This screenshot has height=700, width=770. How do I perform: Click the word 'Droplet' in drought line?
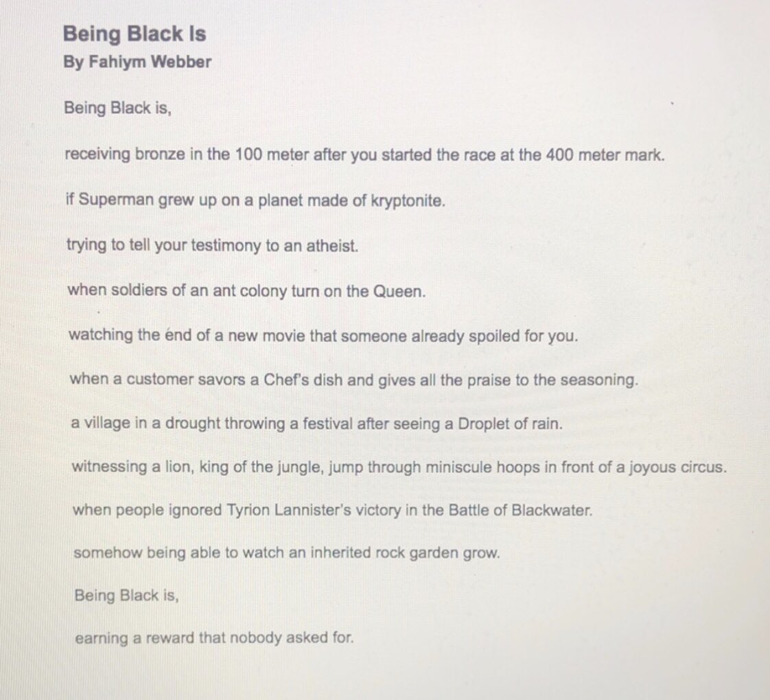pos(484,424)
